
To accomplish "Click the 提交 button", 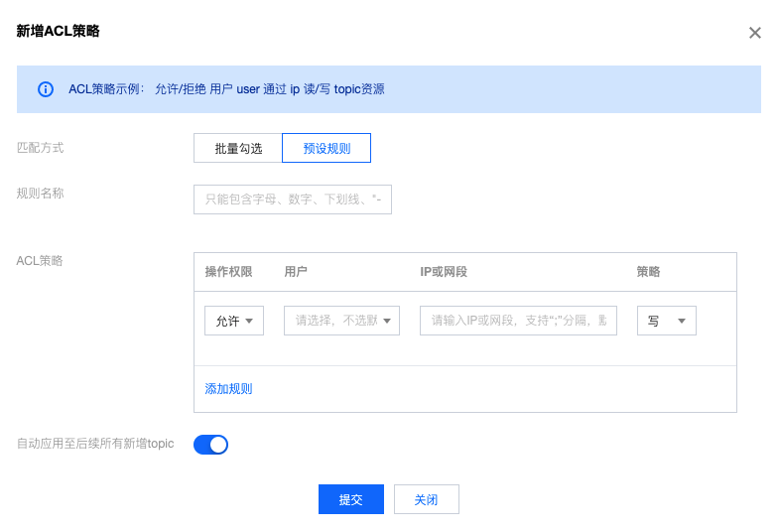I will point(351,499).
